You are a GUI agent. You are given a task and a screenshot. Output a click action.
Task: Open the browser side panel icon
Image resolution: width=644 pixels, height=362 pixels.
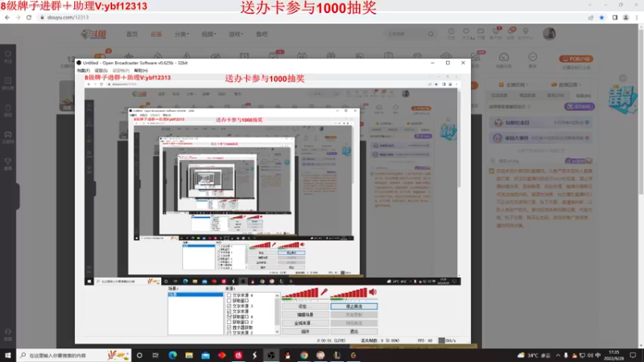615,17
